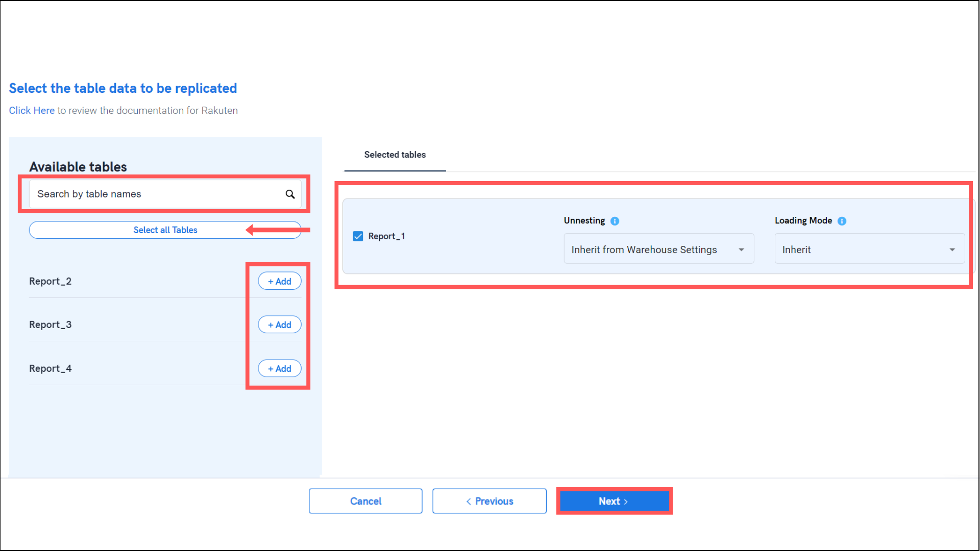Click Loading Mode dropdown arrow
Viewport: 980px width, 551px height.
952,250
